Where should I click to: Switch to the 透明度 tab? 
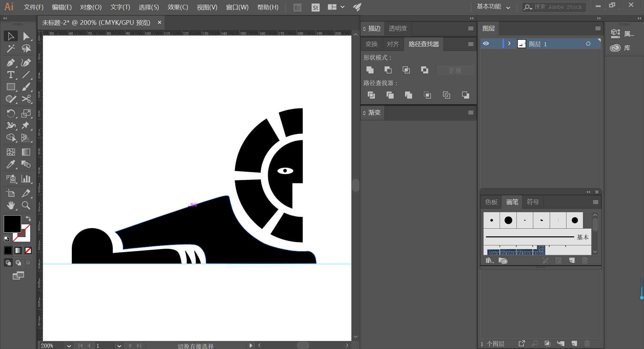398,28
